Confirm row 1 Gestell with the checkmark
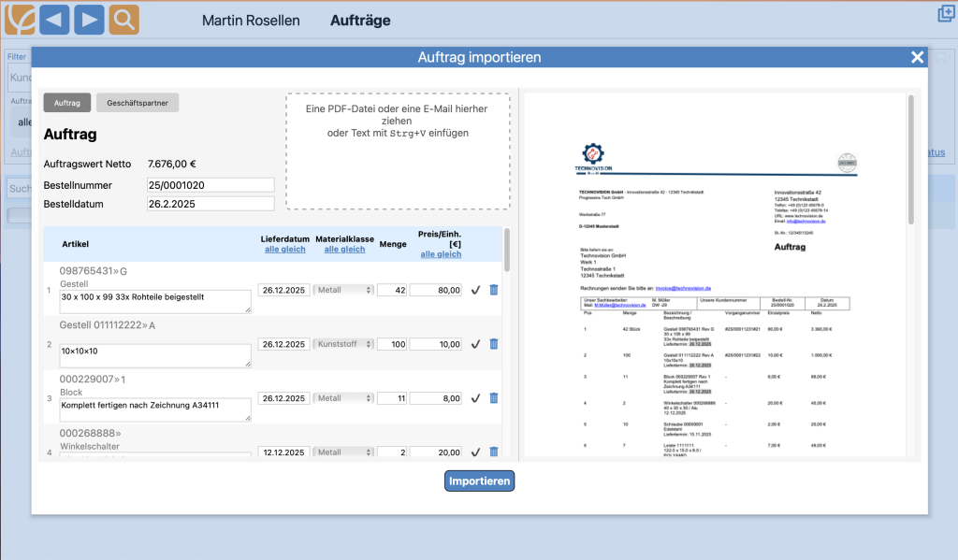Viewport: 958px width, 560px height. [475, 290]
